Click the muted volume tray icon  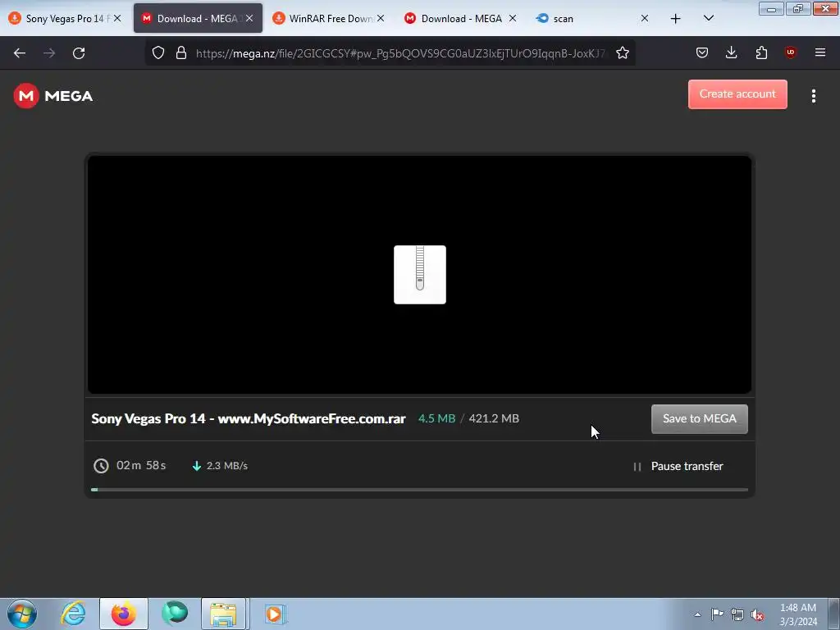point(757,614)
